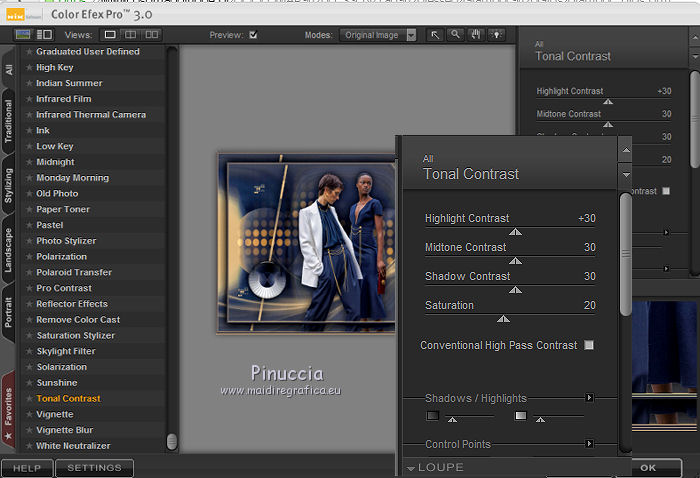
Task: Favorite the Monday Morning filter star
Action: coord(29,178)
